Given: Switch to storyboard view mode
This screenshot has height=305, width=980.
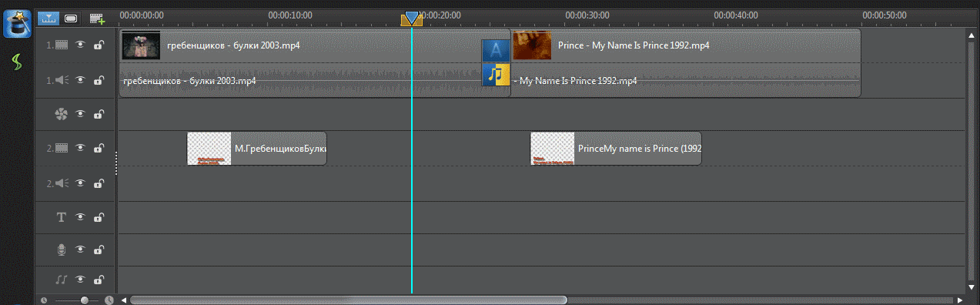Looking at the screenshot, I should pos(71,18).
